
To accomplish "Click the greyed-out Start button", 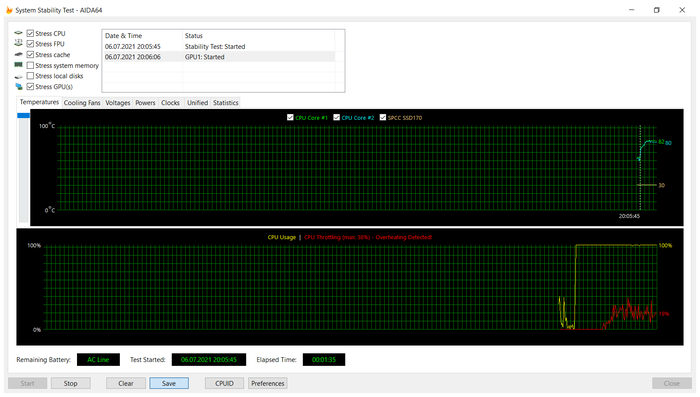I will (27, 383).
